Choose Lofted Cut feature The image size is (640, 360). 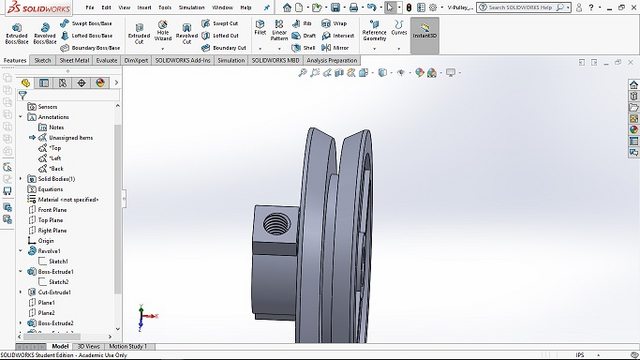(220, 36)
